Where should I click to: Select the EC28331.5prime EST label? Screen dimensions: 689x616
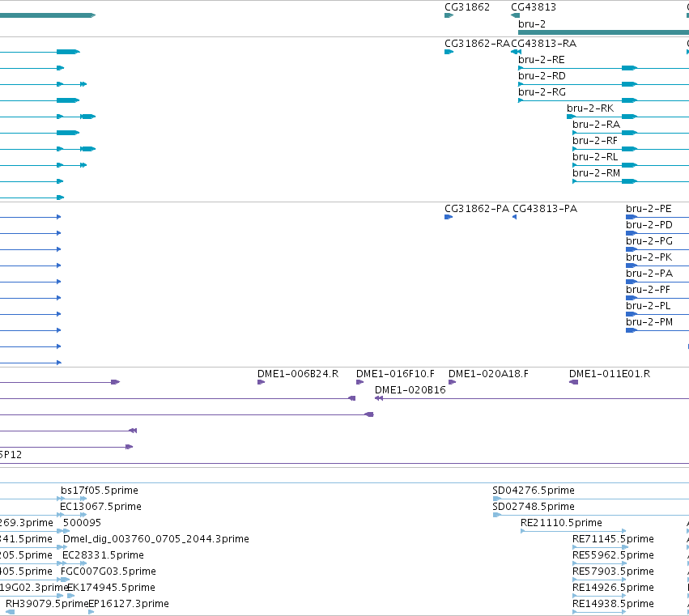[x=103, y=555]
